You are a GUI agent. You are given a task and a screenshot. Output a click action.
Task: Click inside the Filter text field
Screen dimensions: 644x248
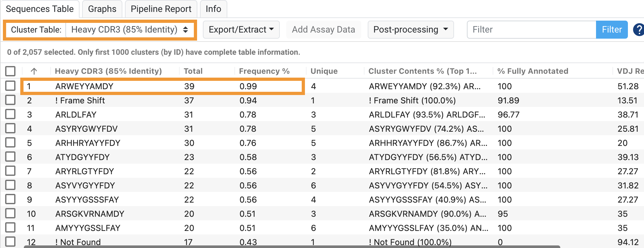[x=531, y=30]
